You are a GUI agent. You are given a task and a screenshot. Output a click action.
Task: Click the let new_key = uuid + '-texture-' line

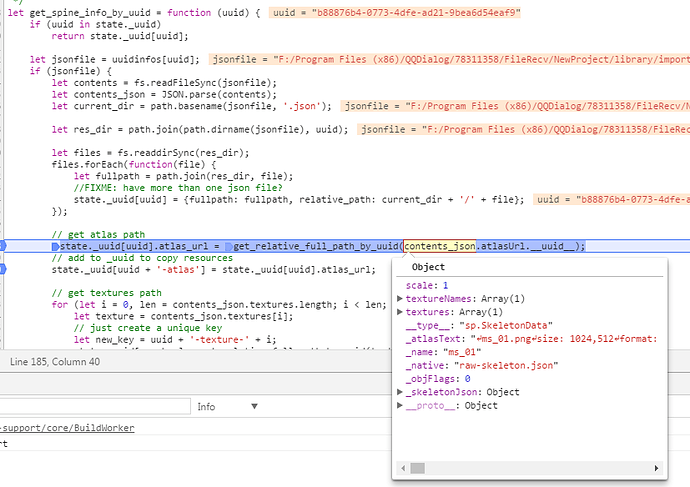(x=175, y=340)
